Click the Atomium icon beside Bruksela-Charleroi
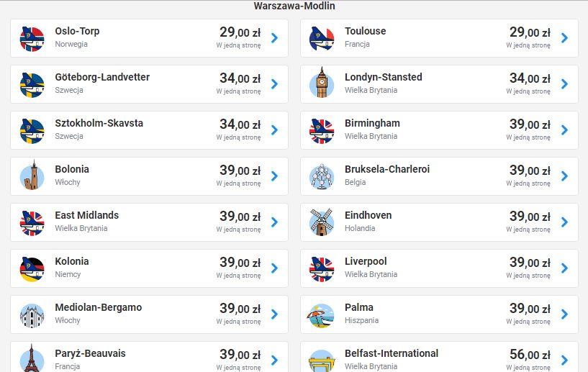 tap(322, 176)
